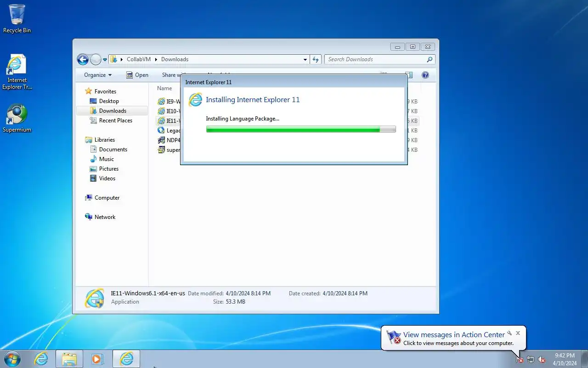Open notification settings wrench icon
The image size is (588, 368).
pyautogui.click(x=509, y=333)
